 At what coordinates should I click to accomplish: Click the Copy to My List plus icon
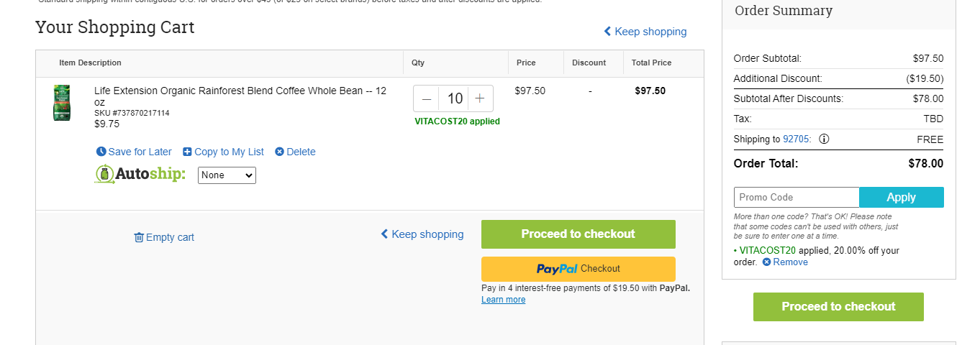(x=187, y=152)
